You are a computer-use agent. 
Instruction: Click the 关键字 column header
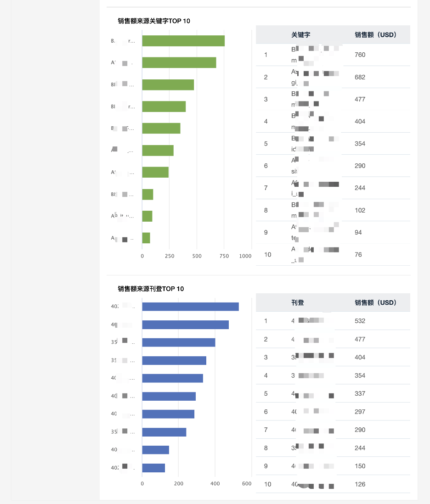[301, 35]
